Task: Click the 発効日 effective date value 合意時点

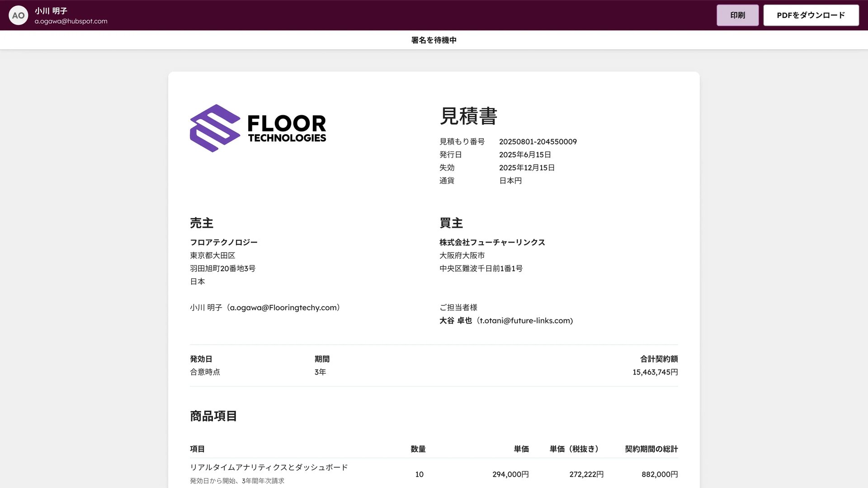Action: point(206,372)
